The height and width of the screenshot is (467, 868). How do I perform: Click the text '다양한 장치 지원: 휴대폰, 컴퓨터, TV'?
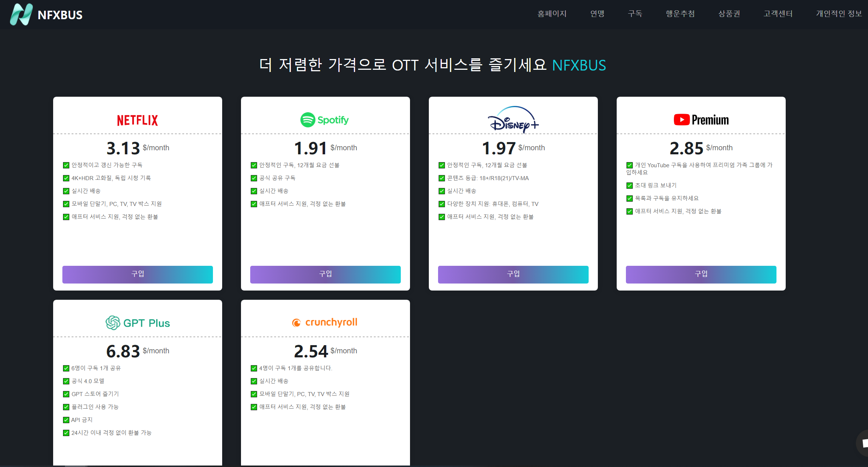pyautogui.click(x=493, y=204)
